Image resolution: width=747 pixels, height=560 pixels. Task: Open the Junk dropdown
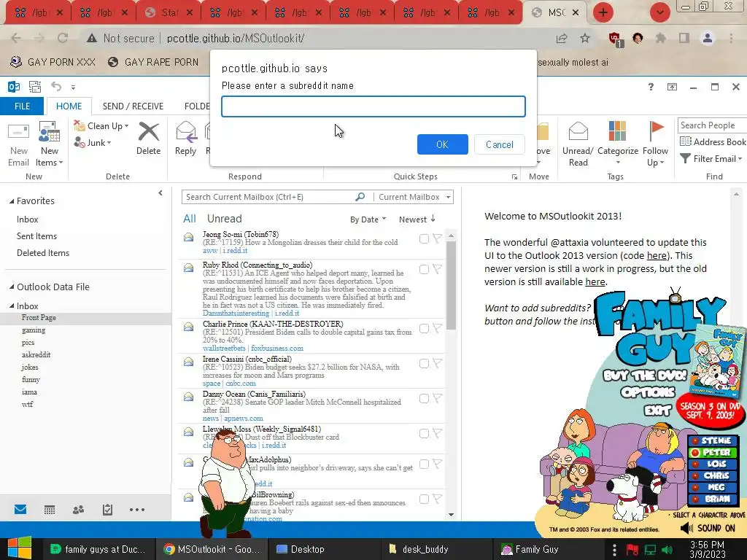coord(93,142)
